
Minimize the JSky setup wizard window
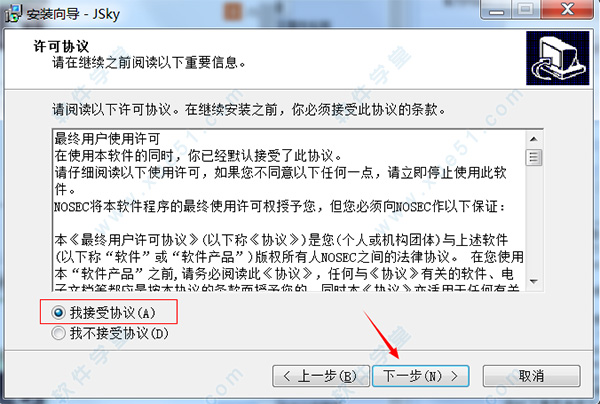point(497,10)
